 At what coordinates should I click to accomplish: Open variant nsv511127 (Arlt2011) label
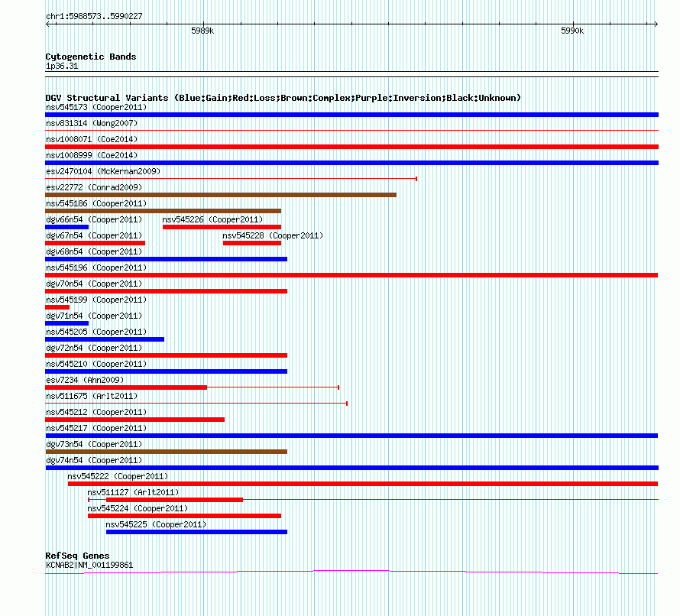(x=133, y=492)
